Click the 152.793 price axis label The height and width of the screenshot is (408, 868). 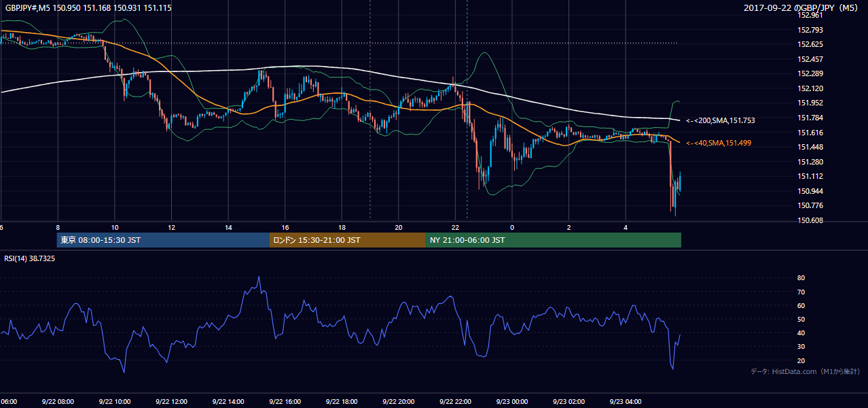pyautogui.click(x=810, y=30)
